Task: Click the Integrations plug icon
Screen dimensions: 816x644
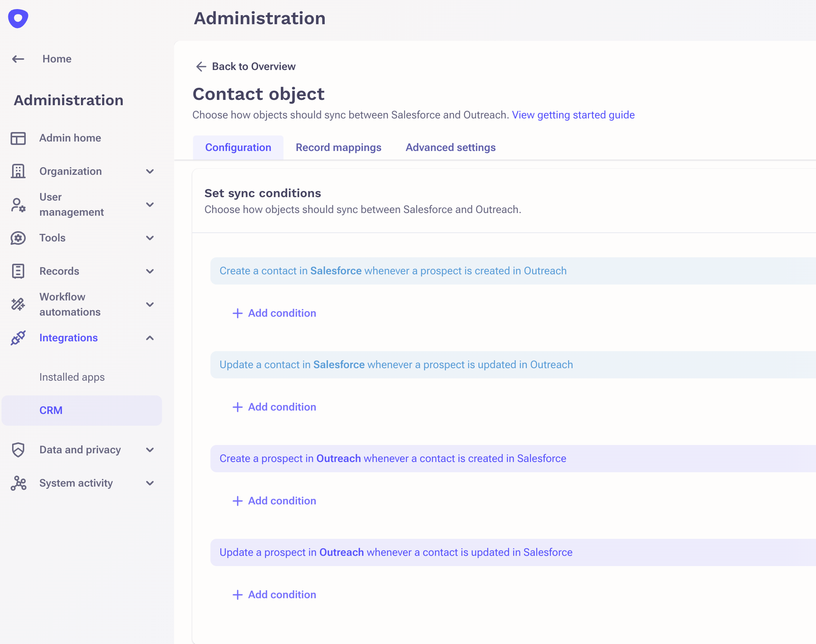Action: pyautogui.click(x=18, y=338)
